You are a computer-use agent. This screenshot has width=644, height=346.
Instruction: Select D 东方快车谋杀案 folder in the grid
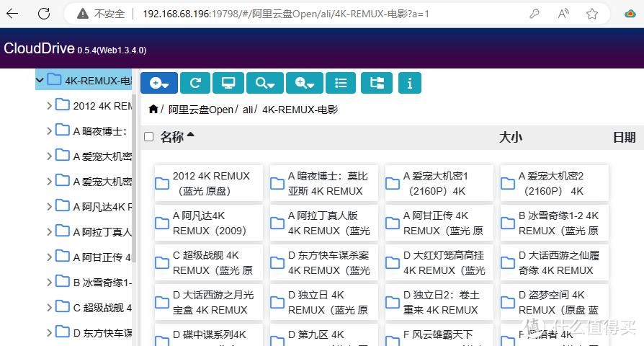point(324,263)
